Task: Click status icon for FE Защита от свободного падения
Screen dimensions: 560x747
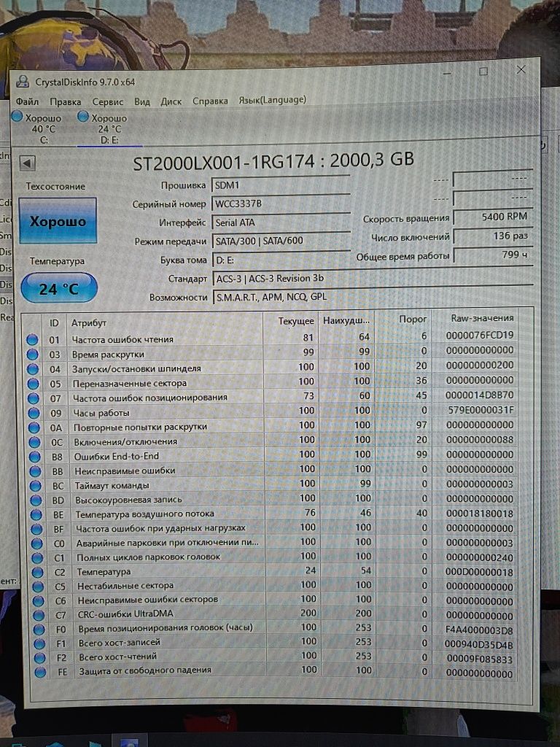Action: 41,672
